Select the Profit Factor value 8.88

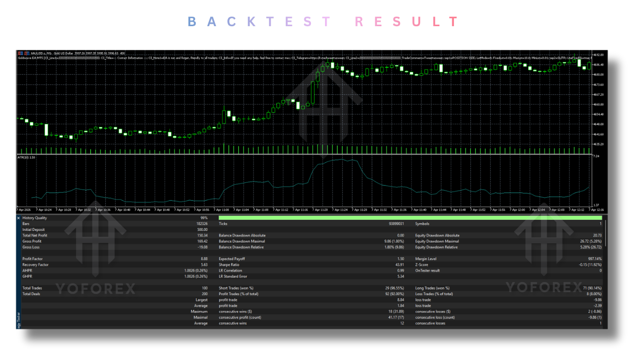pos(204,259)
